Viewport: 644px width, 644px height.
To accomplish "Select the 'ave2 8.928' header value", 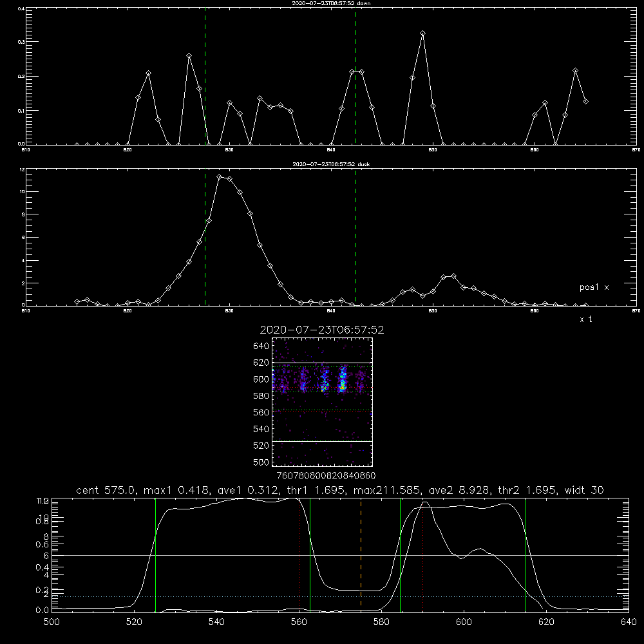I will pos(459,490).
